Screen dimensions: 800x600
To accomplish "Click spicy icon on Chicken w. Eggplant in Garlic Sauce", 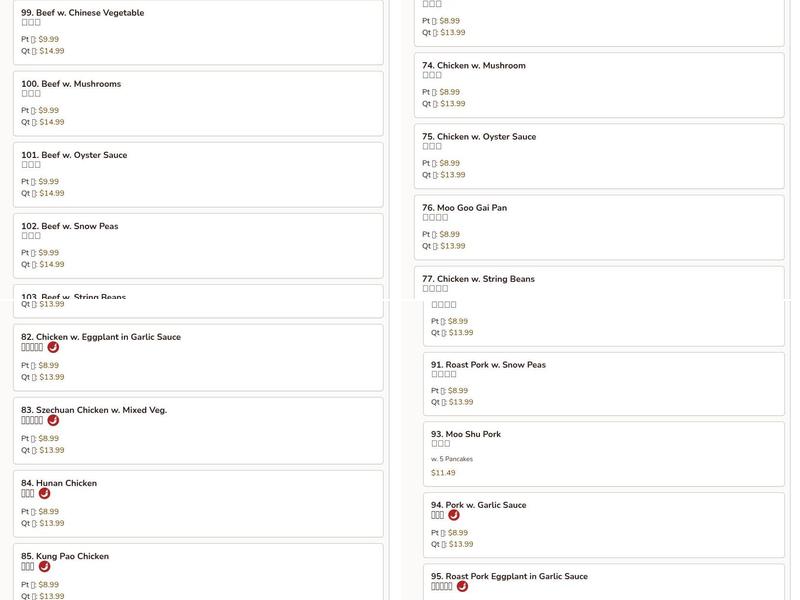I will tap(53, 348).
